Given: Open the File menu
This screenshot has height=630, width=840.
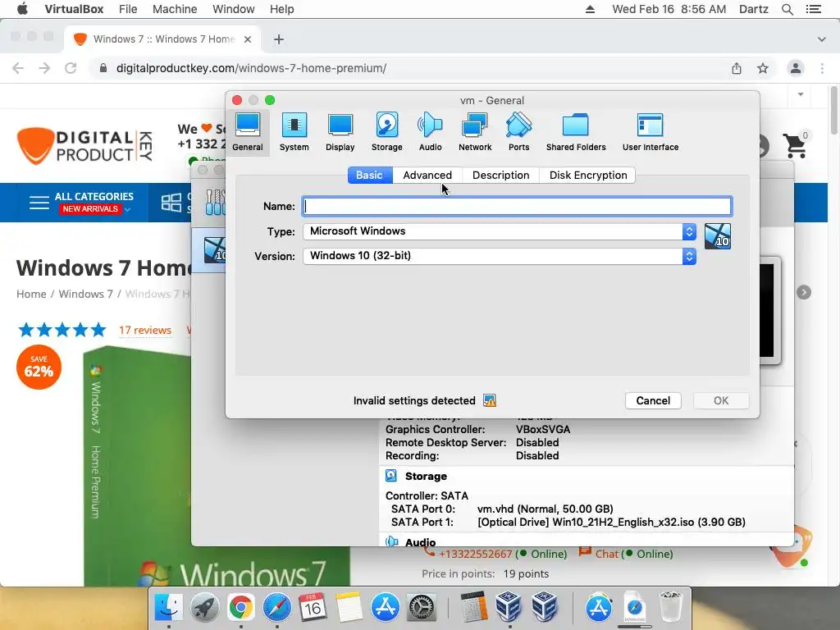Looking at the screenshot, I should click(128, 9).
